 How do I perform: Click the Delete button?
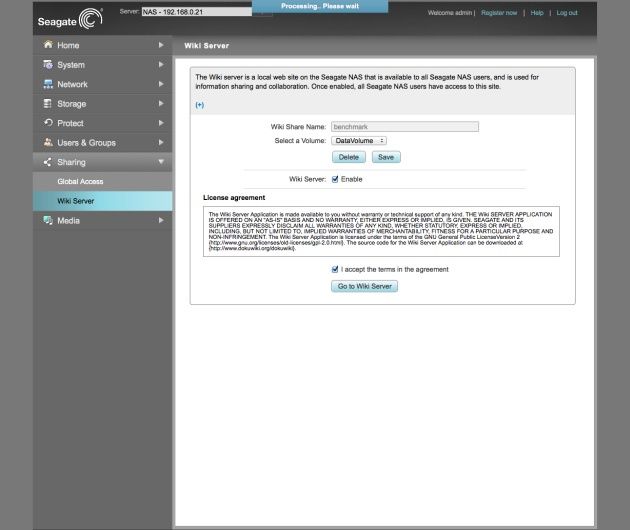349,157
